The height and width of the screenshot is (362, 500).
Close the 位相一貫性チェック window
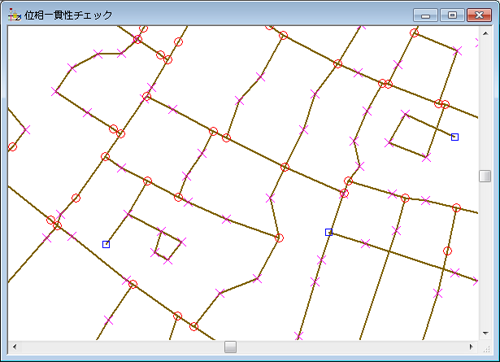pos(479,15)
